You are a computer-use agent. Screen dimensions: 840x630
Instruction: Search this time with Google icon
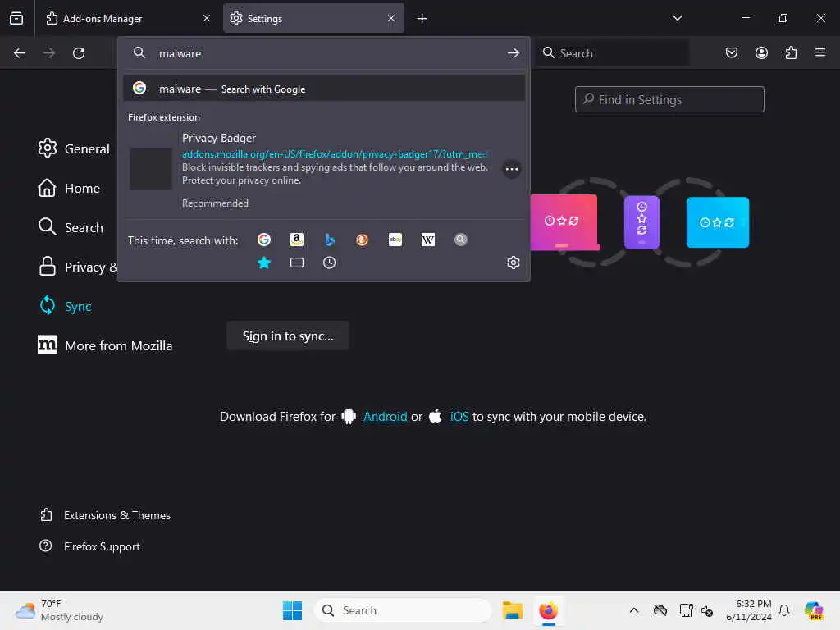[263, 240]
